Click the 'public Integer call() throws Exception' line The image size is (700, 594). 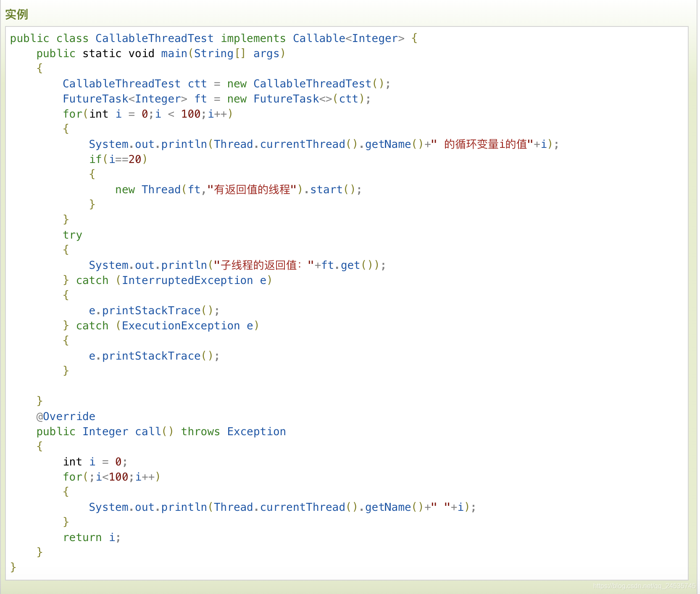point(161,432)
